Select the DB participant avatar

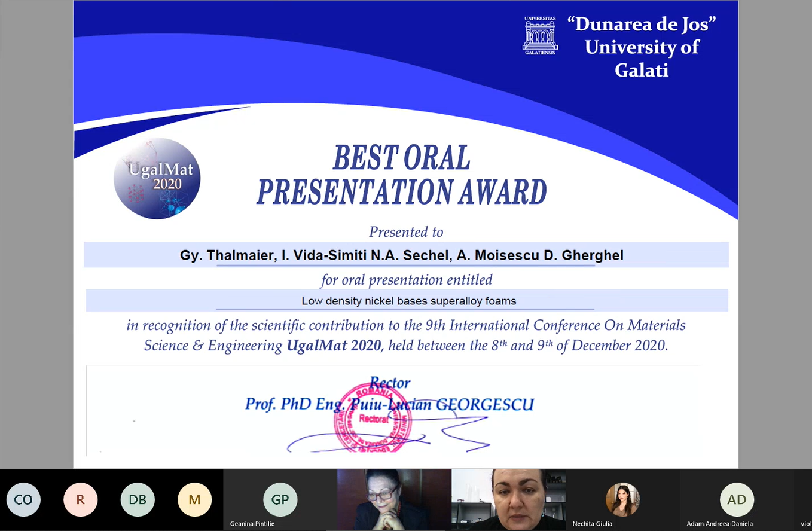[138, 499]
